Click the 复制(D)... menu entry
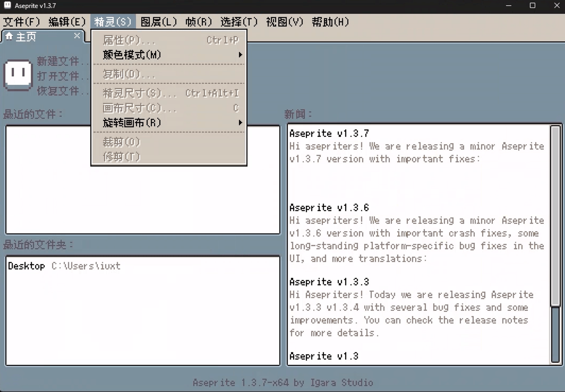565x392 pixels. click(x=169, y=74)
